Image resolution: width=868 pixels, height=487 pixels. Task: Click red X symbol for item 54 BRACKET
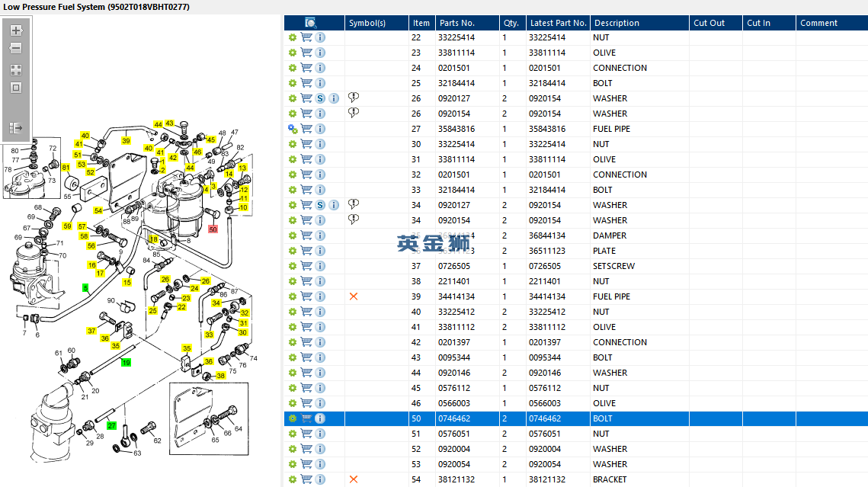coord(354,479)
